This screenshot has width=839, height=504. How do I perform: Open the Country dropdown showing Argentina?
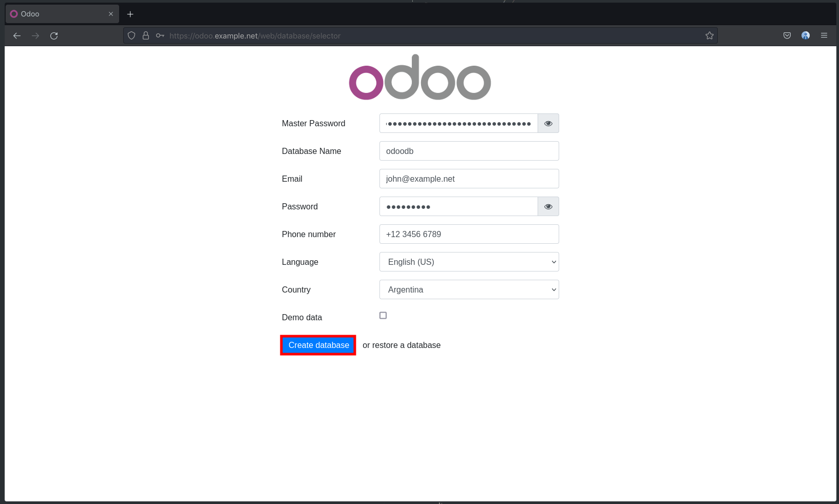point(469,289)
